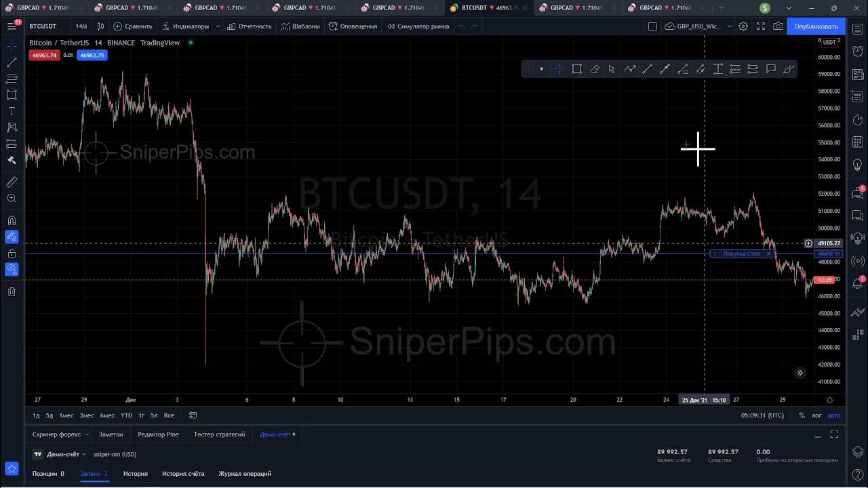Open chart settings gear icon
This screenshot has height=488, width=868.
tap(743, 26)
